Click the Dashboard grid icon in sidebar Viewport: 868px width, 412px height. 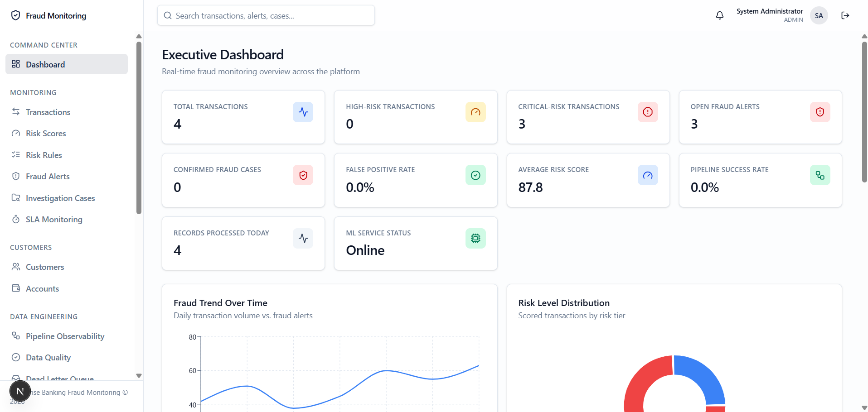(16, 64)
